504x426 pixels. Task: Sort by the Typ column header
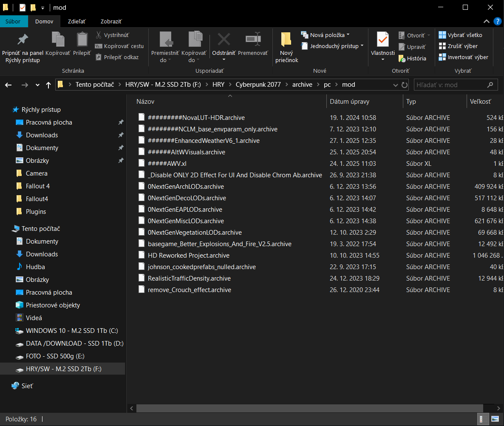(411, 102)
